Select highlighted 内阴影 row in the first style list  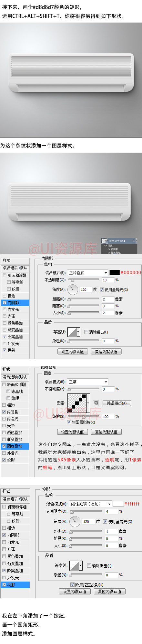15,303
